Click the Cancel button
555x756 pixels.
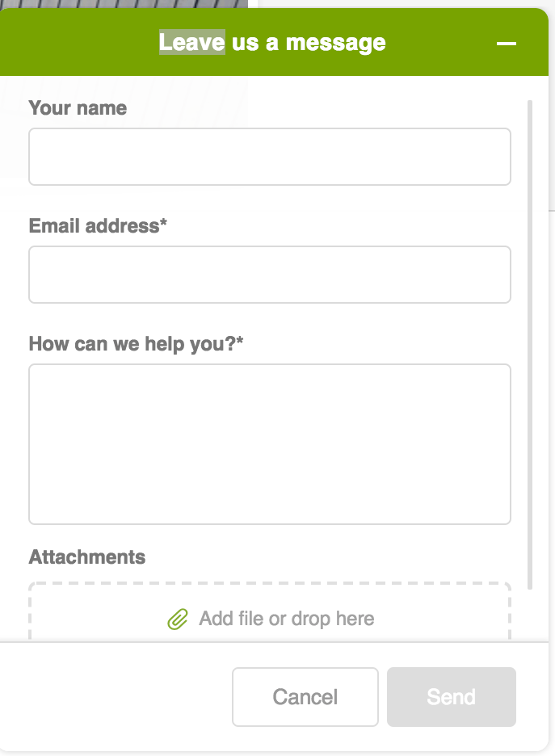pyautogui.click(x=305, y=696)
